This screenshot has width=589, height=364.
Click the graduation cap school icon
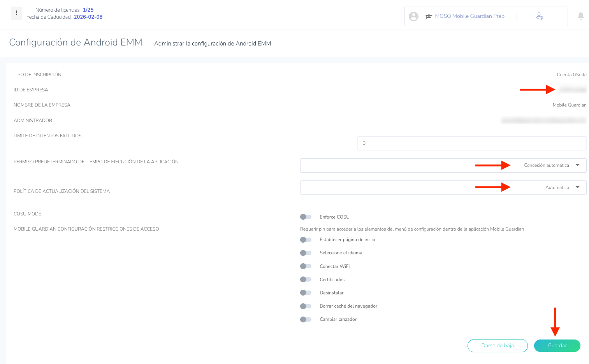pyautogui.click(x=429, y=16)
